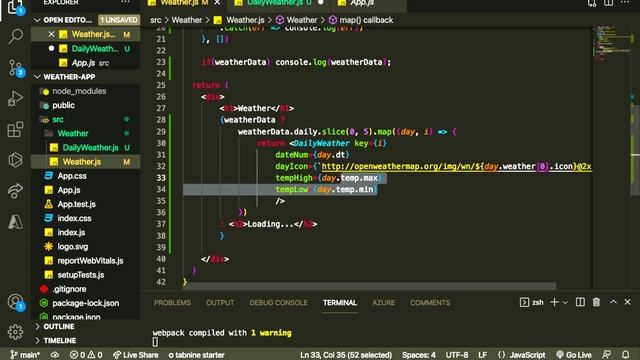Open the Azure activity bar icon
The height and width of the screenshot is (360, 640).
coord(16,222)
